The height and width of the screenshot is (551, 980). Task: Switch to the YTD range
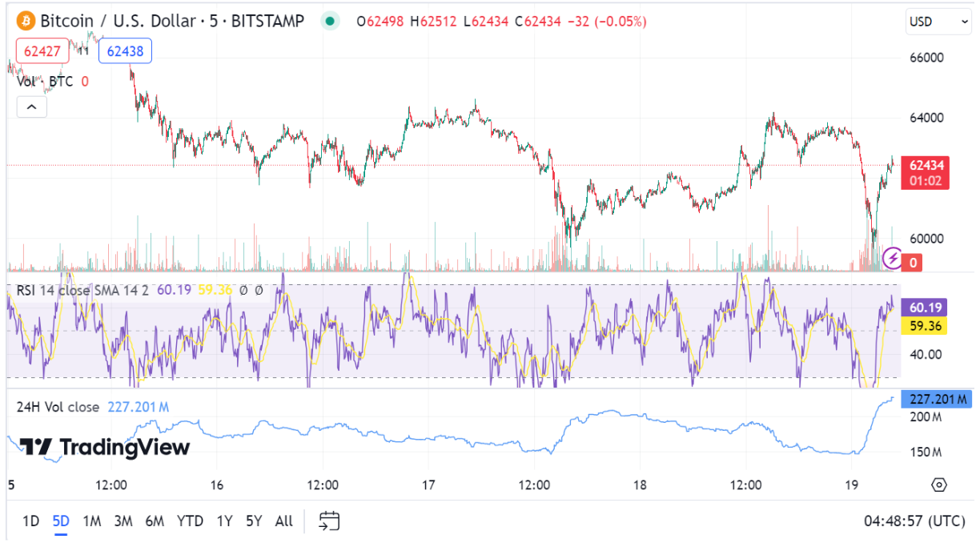pos(190,521)
